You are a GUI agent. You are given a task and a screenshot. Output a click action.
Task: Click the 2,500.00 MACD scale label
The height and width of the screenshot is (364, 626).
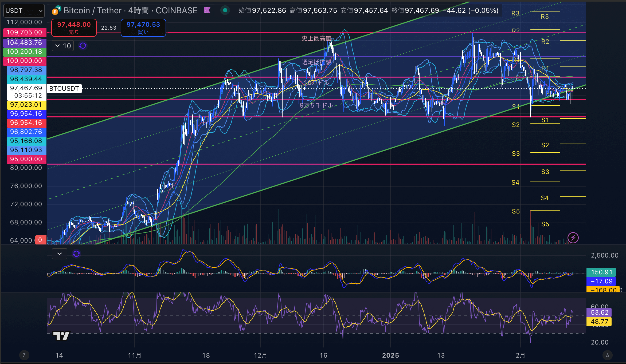(x=605, y=255)
